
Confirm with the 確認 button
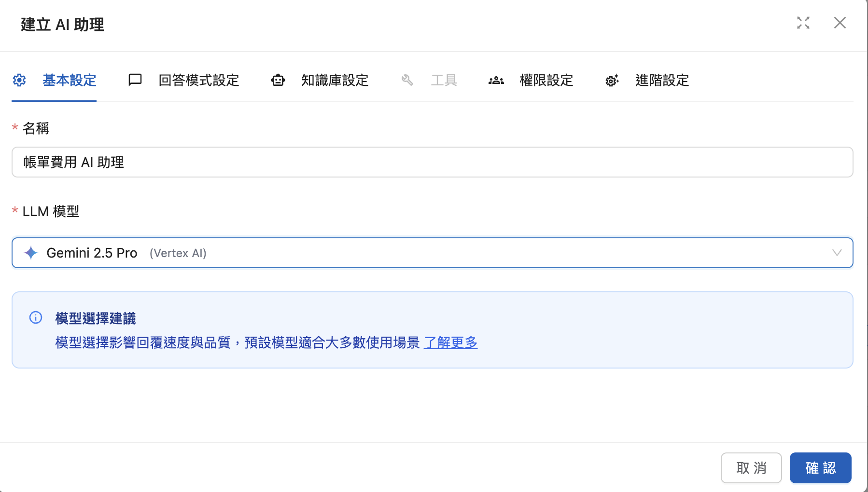[x=820, y=467]
